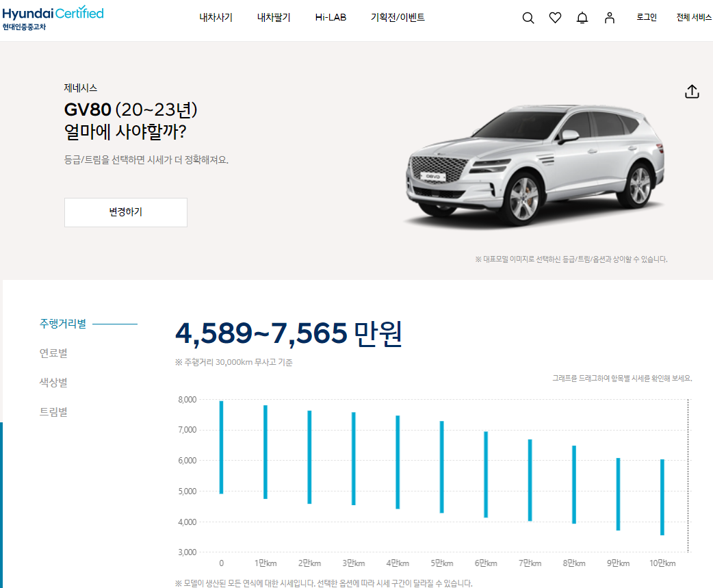
Task: Select the 2만km price bar
Action: click(x=310, y=457)
